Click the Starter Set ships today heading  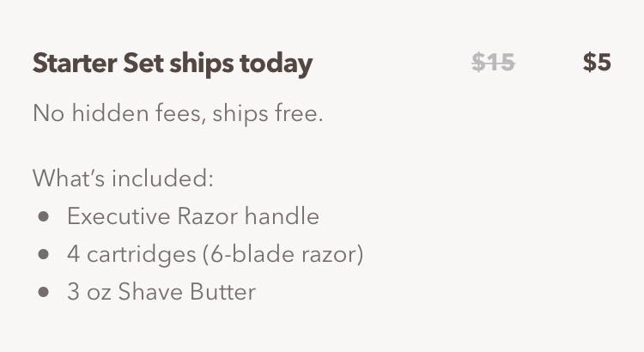click(173, 64)
